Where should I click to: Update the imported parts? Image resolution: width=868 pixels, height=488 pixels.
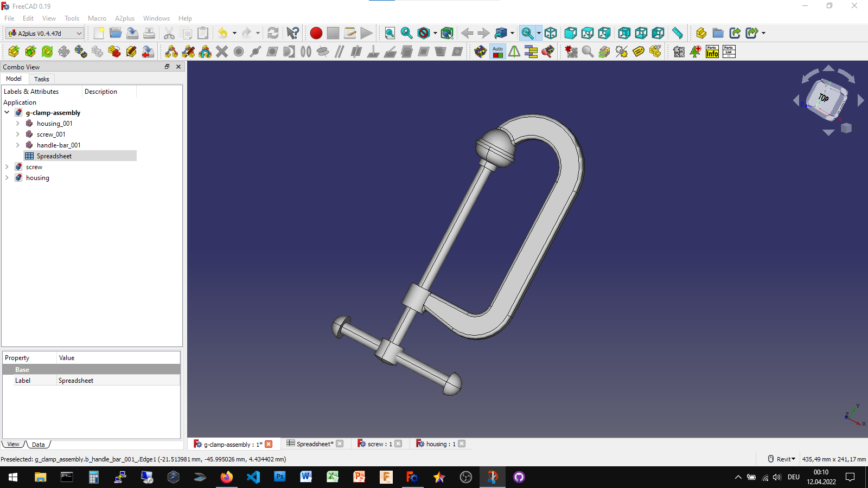pyautogui.click(x=47, y=52)
